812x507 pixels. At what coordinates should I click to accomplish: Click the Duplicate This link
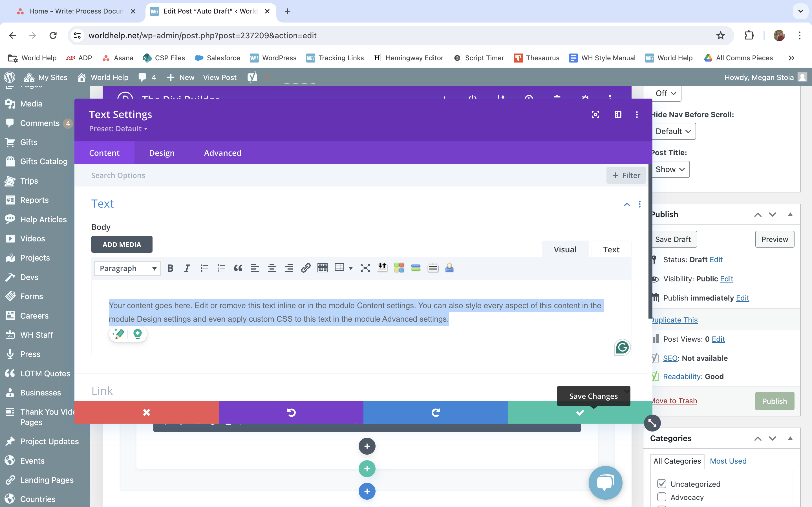tap(674, 320)
